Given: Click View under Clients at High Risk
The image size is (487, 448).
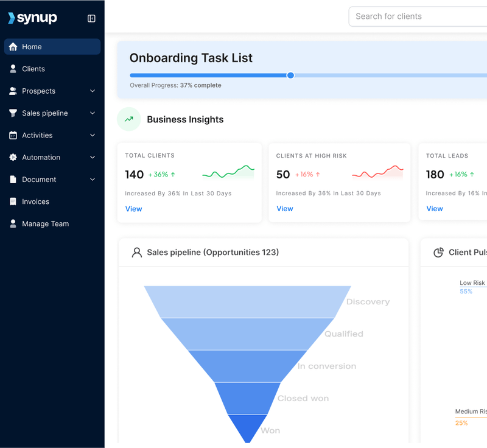Looking at the screenshot, I should (x=284, y=209).
